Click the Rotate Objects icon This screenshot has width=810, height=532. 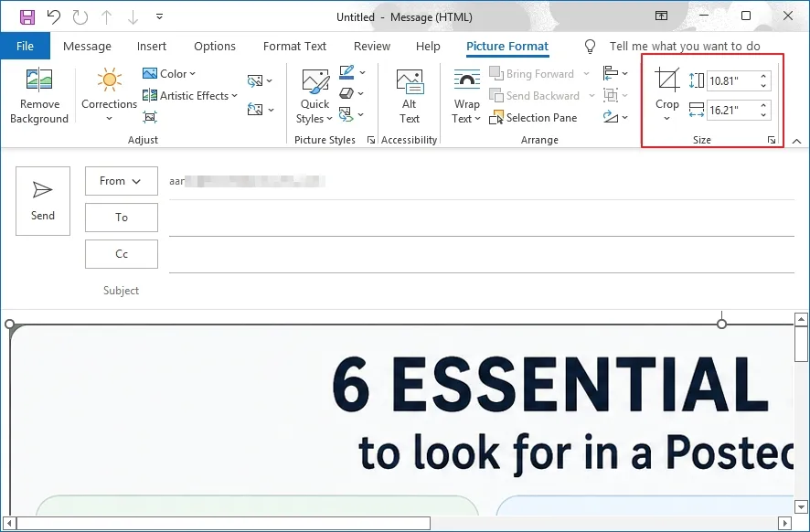611,117
